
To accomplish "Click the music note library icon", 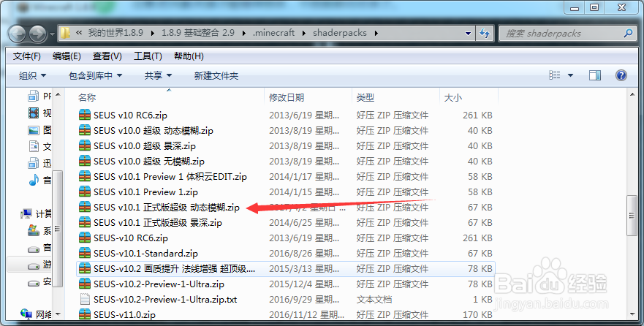I will click(x=34, y=180).
